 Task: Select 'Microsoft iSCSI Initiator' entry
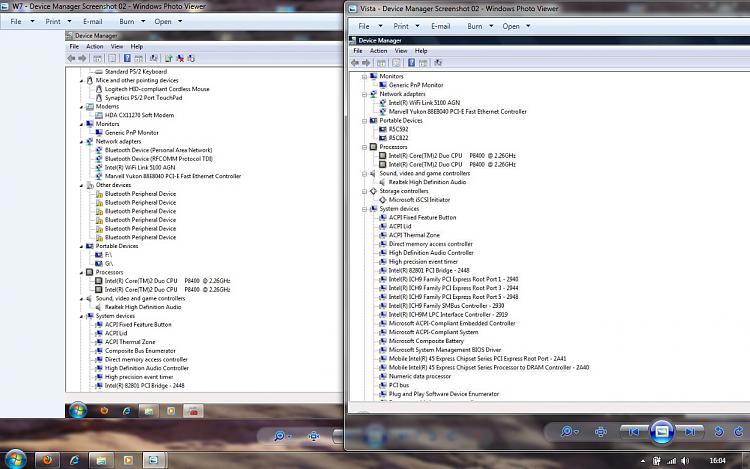coord(419,200)
